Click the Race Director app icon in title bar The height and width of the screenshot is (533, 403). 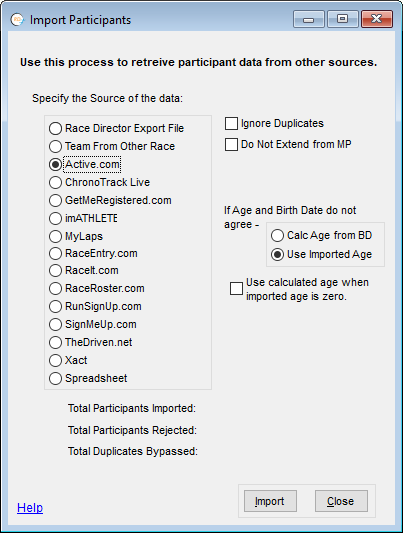point(17,19)
